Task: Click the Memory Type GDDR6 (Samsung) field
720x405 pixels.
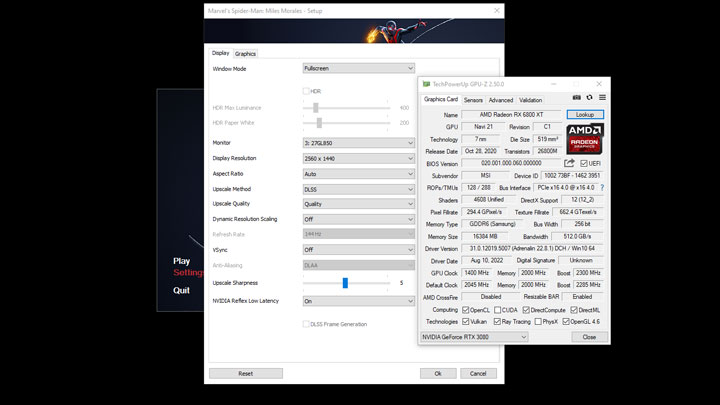Action: point(492,224)
